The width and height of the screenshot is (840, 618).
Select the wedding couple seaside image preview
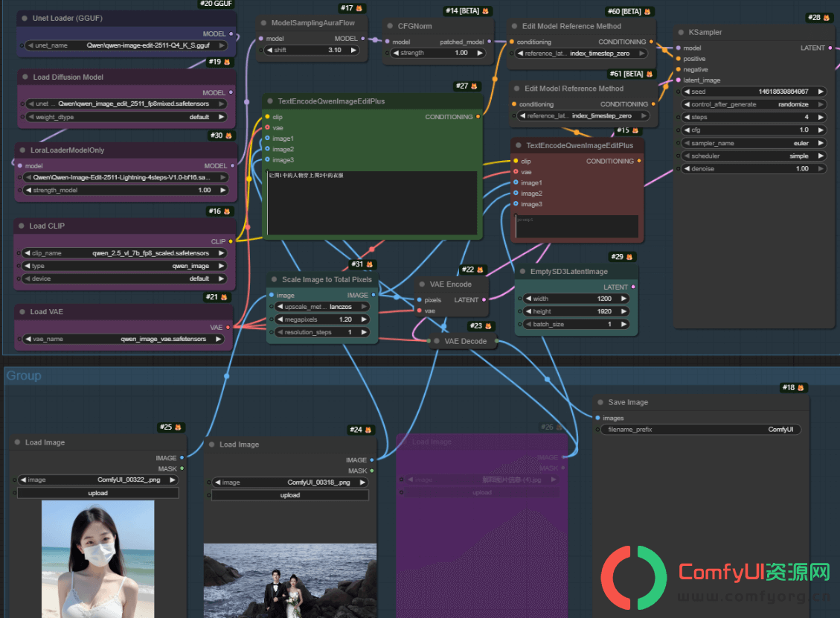coord(290,581)
